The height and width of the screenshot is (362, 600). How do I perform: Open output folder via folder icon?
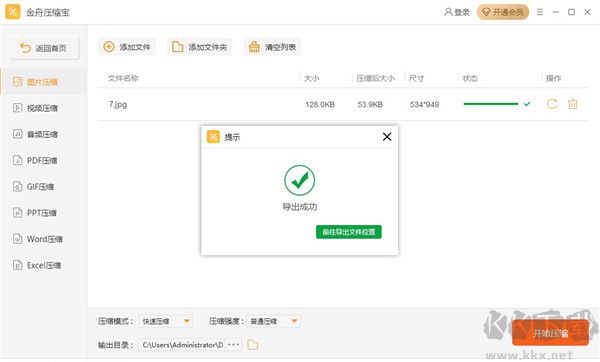pos(253,344)
